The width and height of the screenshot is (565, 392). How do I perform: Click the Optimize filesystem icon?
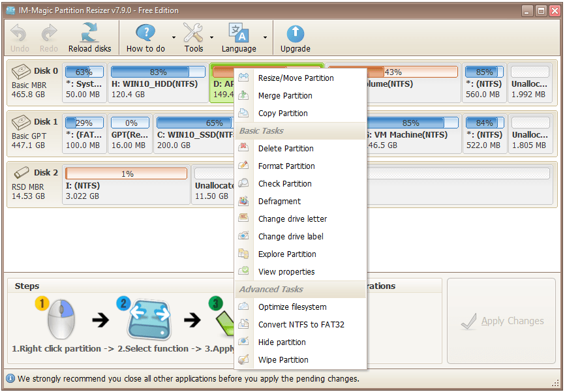[243, 307]
